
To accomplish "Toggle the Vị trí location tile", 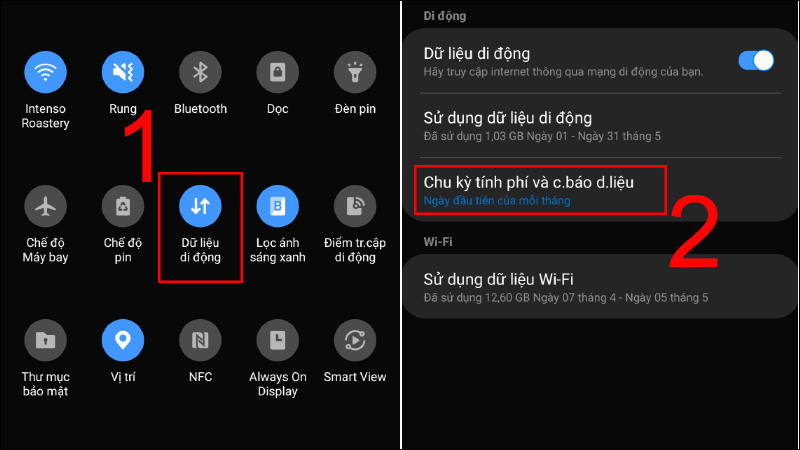I will point(122,340).
